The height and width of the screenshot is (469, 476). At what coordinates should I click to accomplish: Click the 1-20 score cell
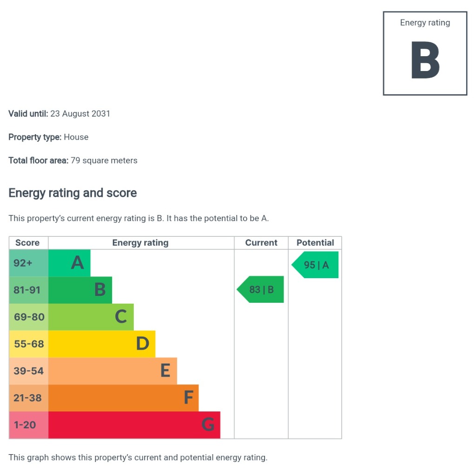point(28,424)
